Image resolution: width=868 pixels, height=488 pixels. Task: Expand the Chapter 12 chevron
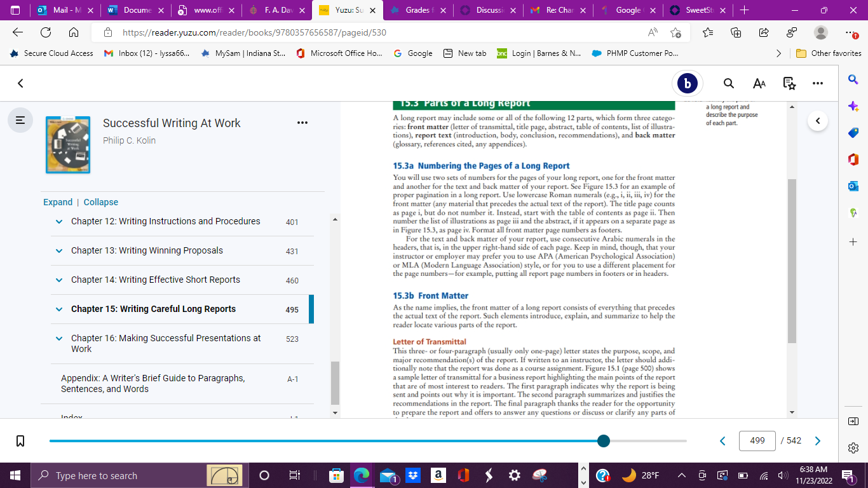pos(59,222)
